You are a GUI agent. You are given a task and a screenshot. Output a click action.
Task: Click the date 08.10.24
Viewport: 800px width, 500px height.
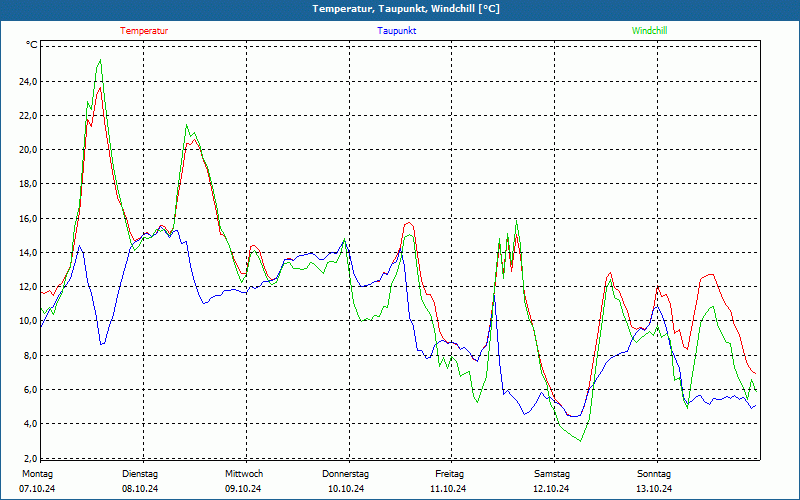(140, 489)
